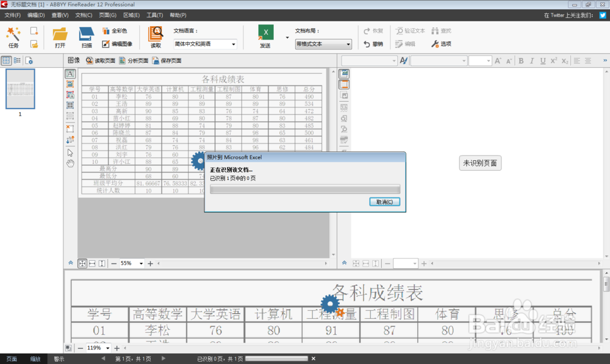Apply superscript formatting
610x364 pixels.
(554, 61)
